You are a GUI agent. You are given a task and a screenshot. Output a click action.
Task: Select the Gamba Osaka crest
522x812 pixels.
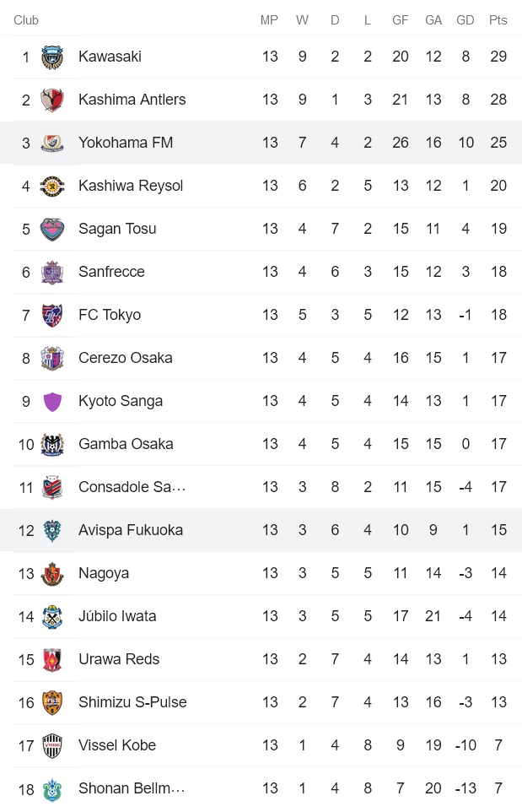pyautogui.click(x=53, y=443)
